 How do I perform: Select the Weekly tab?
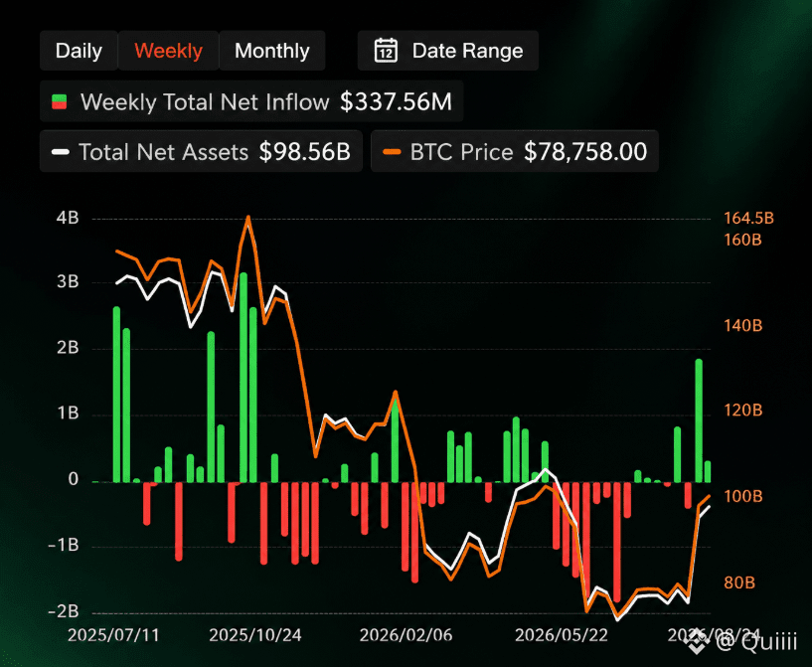click(168, 51)
